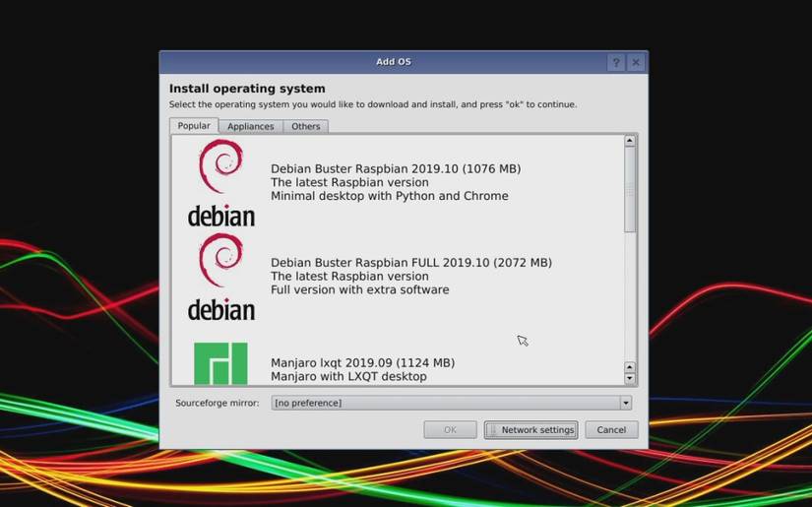Switch to the Popular tab
The width and height of the screenshot is (812, 507).
tap(194, 126)
